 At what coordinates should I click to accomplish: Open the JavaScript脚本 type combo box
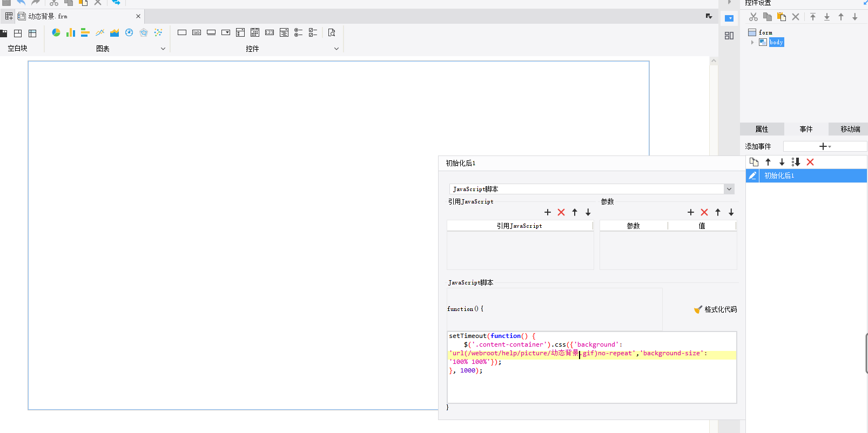click(591, 189)
